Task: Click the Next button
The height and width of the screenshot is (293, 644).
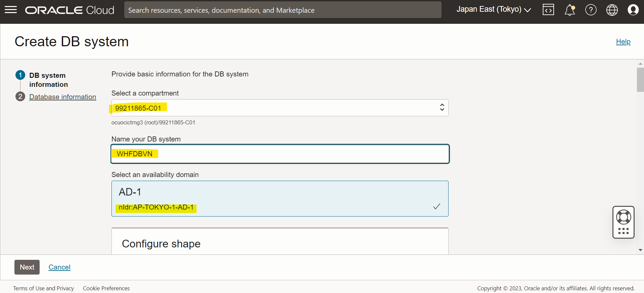Action: pyautogui.click(x=27, y=267)
